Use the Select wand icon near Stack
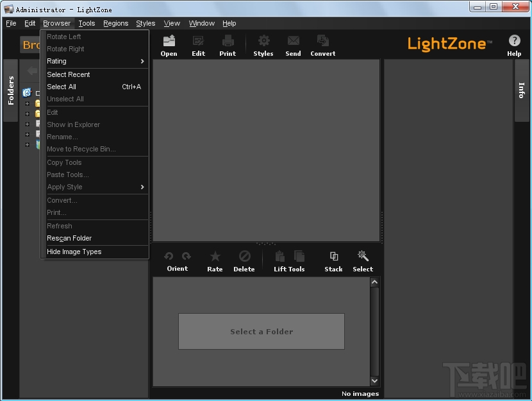The width and height of the screenshot is (532, 401). tap(362, 255)
